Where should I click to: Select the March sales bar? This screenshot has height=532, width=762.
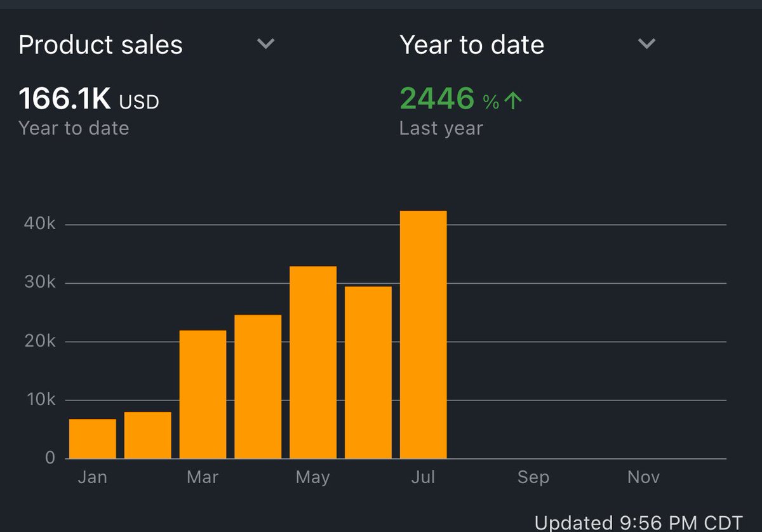202,394
